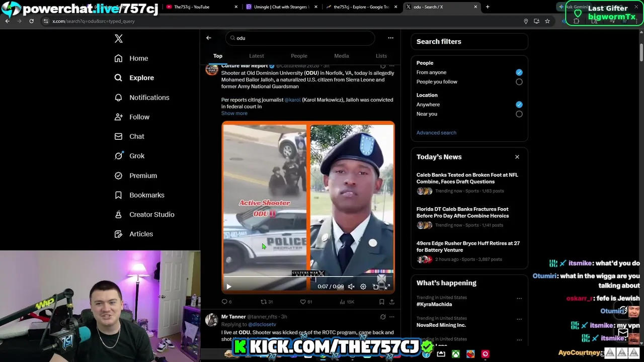Open the @disclosetv reply link

click(262, 324)
